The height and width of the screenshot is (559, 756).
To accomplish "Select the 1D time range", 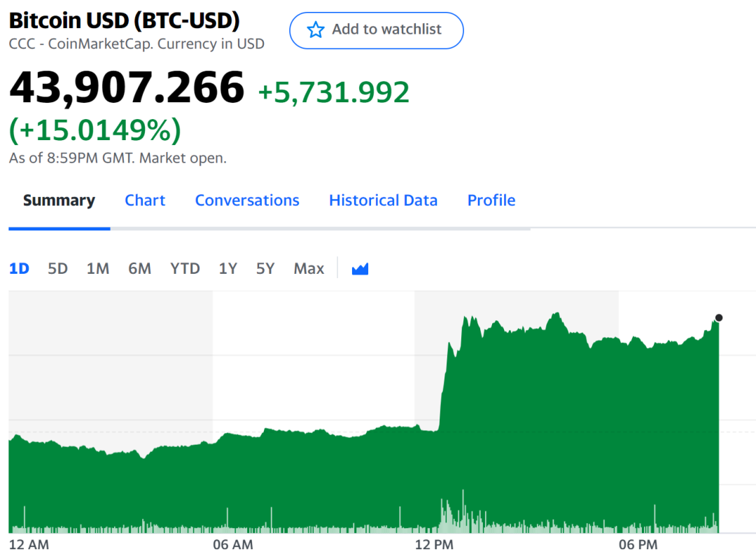I will point(19,268).
